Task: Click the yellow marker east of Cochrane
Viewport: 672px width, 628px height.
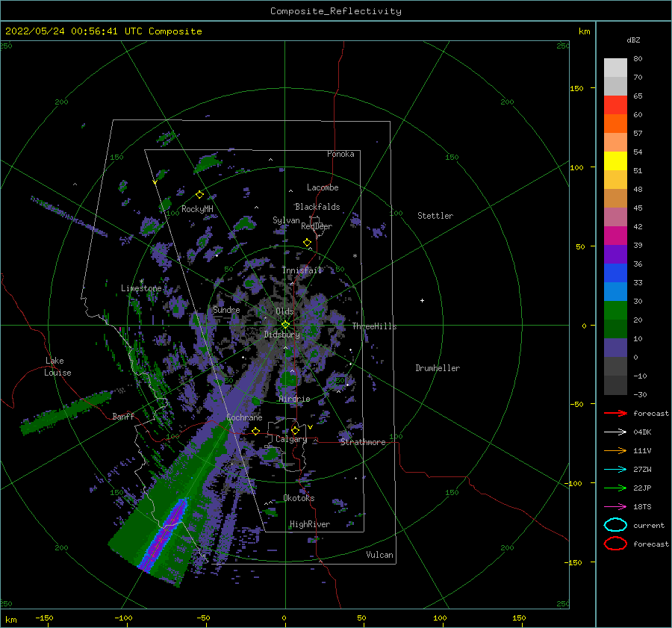Action: [x=256, y=432]
